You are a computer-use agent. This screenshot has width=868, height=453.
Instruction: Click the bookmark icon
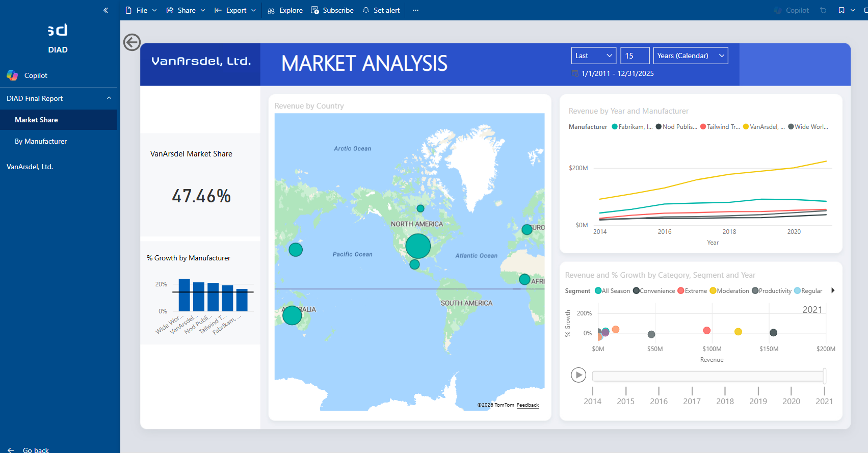pos(841,10)
